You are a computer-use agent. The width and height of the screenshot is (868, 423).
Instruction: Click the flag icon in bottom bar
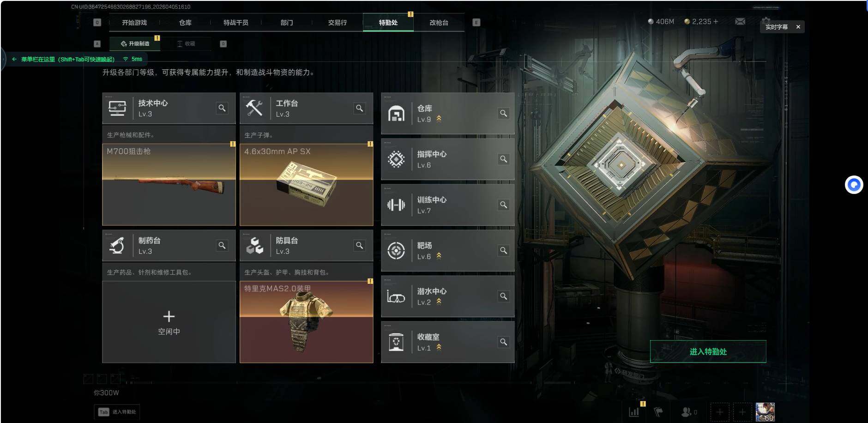coord(658,411)
